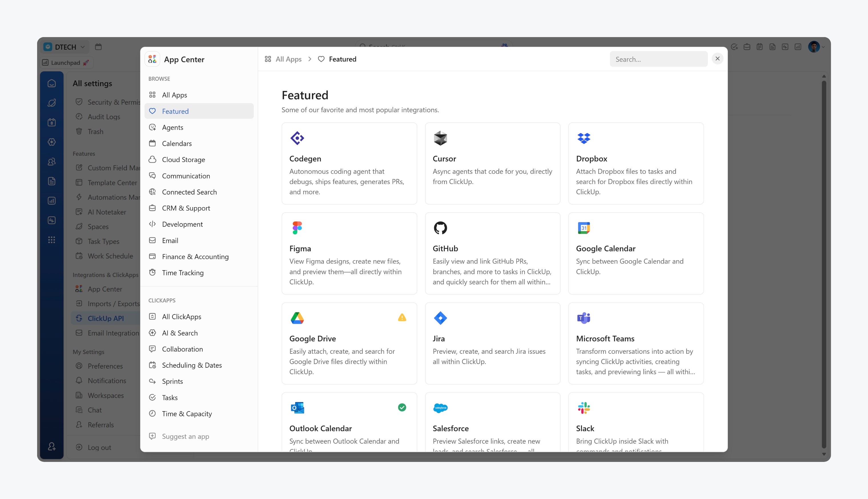Open the Development category
The width and height of the screenshot is (868, 499).
[182, 224]
